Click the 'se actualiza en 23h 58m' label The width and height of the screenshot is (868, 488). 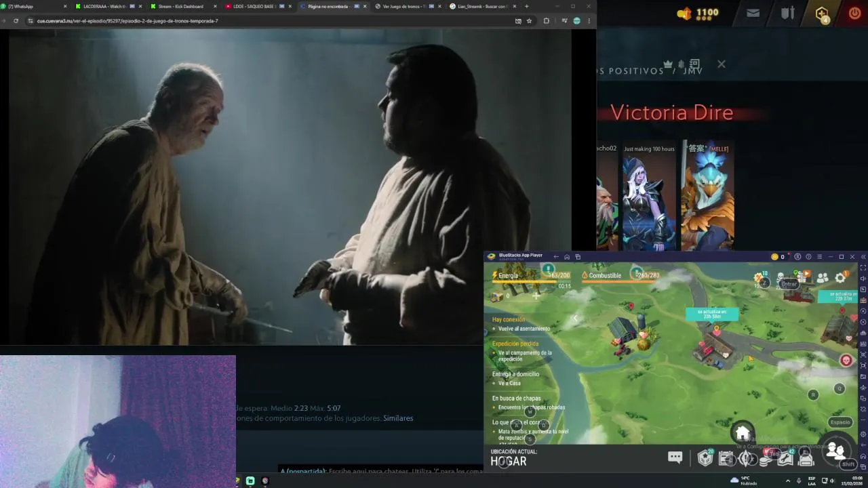click(712, 314)
